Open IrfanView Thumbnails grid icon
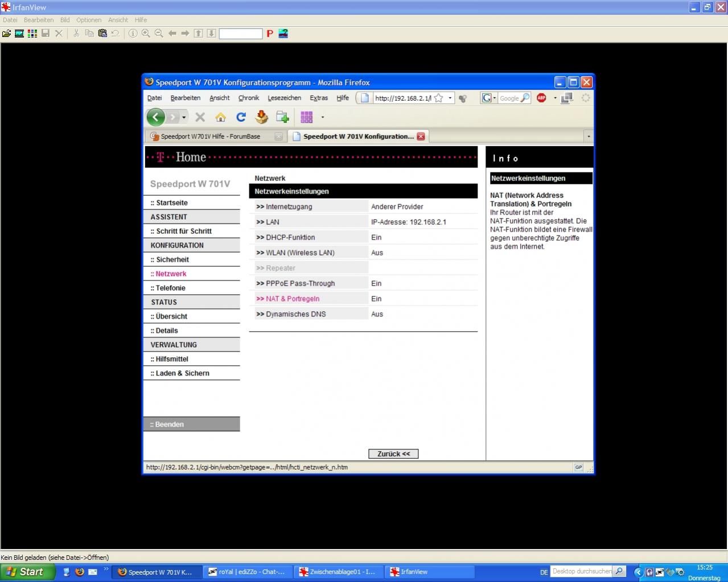The height and width of the screenshot is (582, 728). point(32,34)
